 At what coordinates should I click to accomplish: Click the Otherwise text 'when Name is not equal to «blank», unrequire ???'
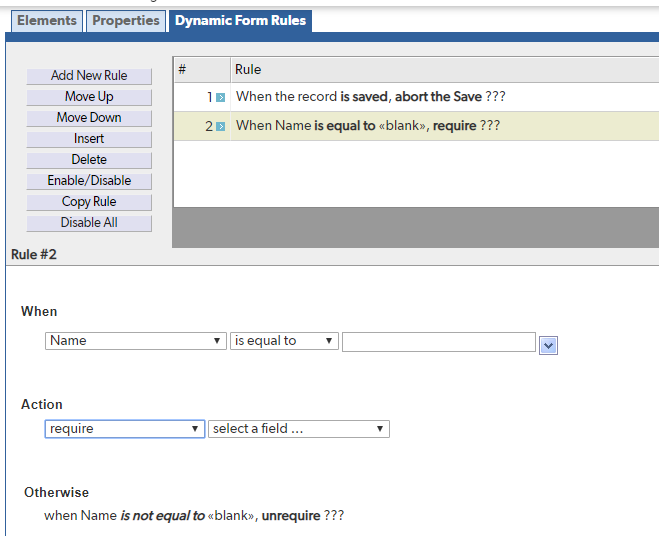point(194,516)
